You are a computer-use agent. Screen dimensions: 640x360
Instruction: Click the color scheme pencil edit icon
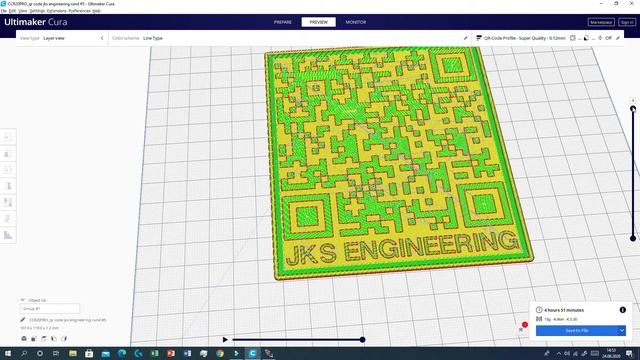(465, 38)
